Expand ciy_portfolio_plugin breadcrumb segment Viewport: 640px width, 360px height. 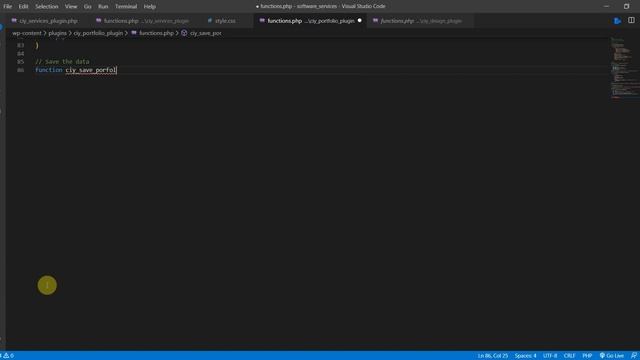coord(98,33)
